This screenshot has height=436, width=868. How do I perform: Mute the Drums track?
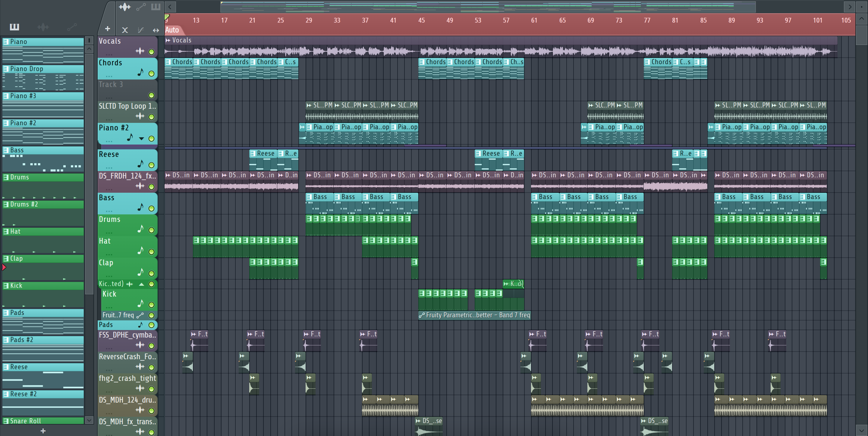152,230
